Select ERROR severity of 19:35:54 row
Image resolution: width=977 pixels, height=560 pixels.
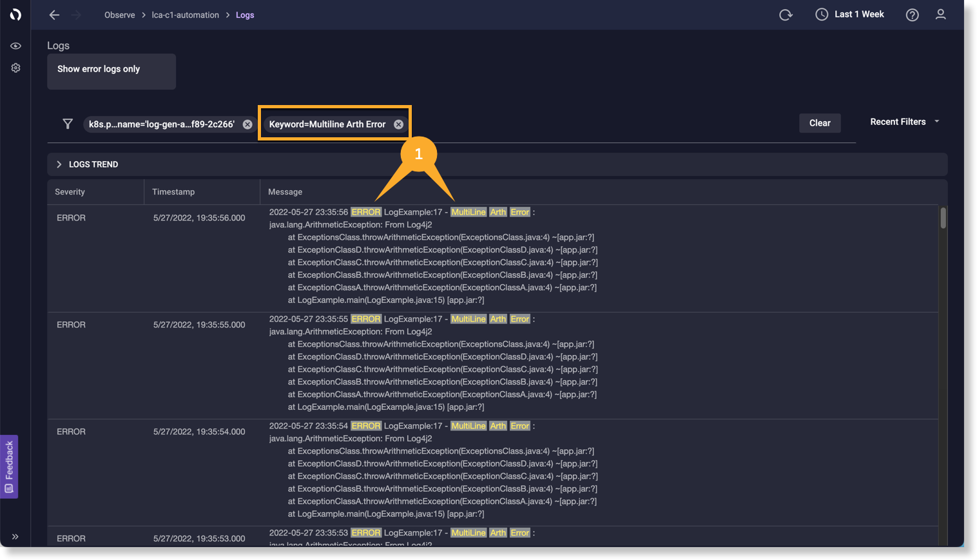tap(71, 432)
